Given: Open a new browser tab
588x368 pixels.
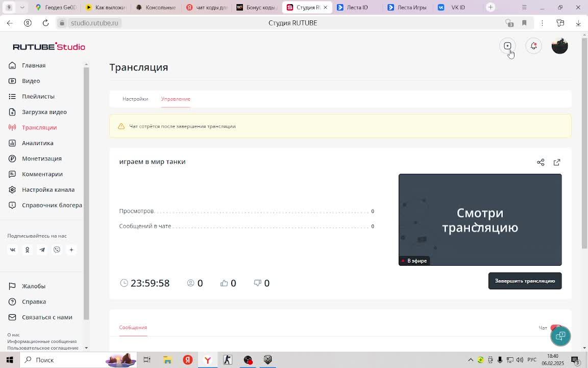Looking at the screenshot, I should coord(490,7).
